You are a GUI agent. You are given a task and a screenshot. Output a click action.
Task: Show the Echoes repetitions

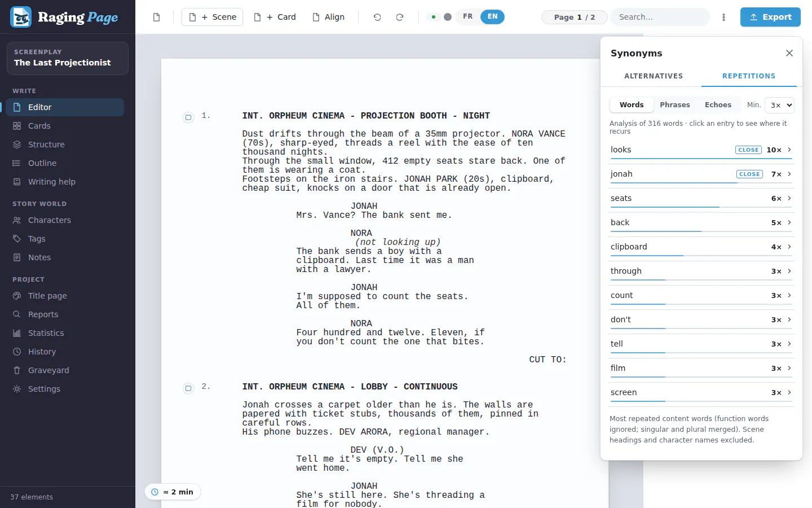[718, 105]
